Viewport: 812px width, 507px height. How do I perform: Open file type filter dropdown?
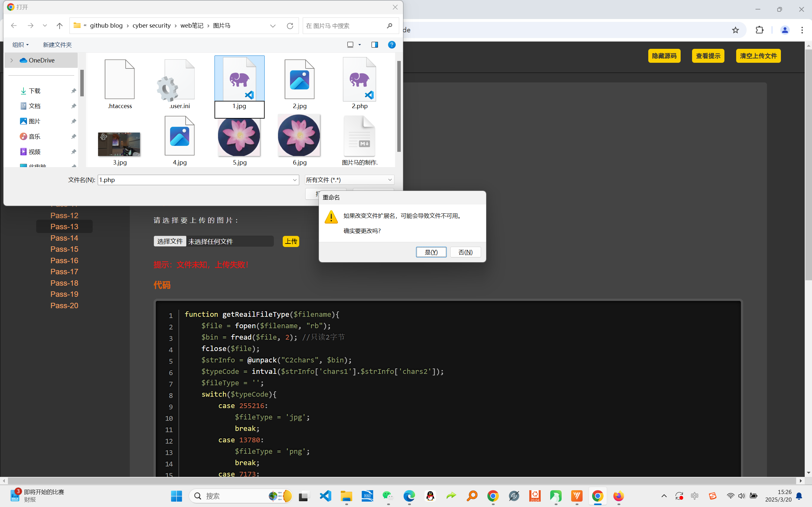[x=390, y=180]
